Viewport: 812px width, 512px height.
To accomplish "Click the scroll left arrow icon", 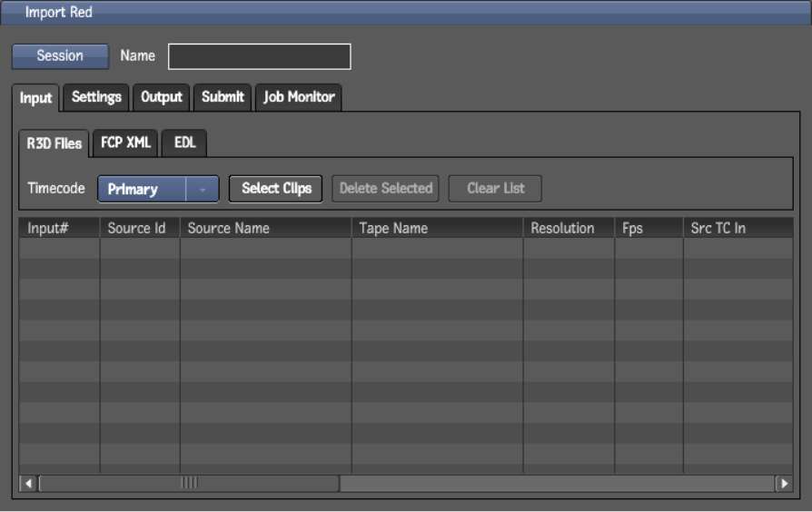I will tap(28, 483).
